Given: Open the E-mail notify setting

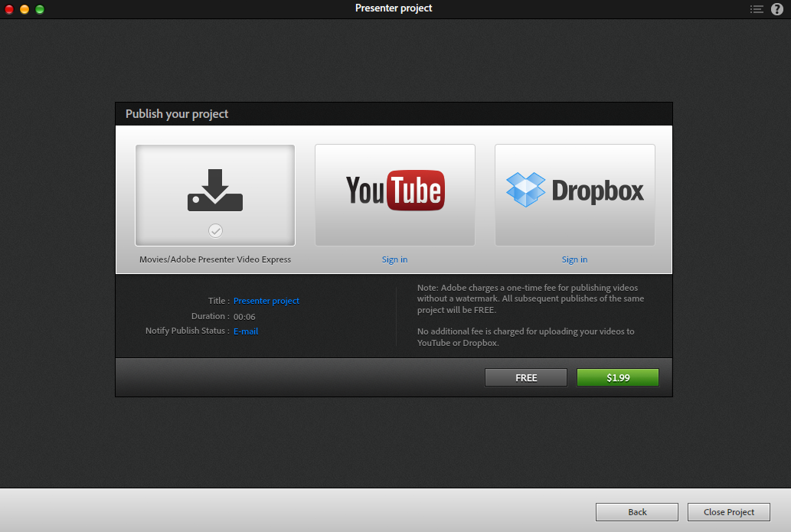Looking at the screenshot, I should coord(246,331).
